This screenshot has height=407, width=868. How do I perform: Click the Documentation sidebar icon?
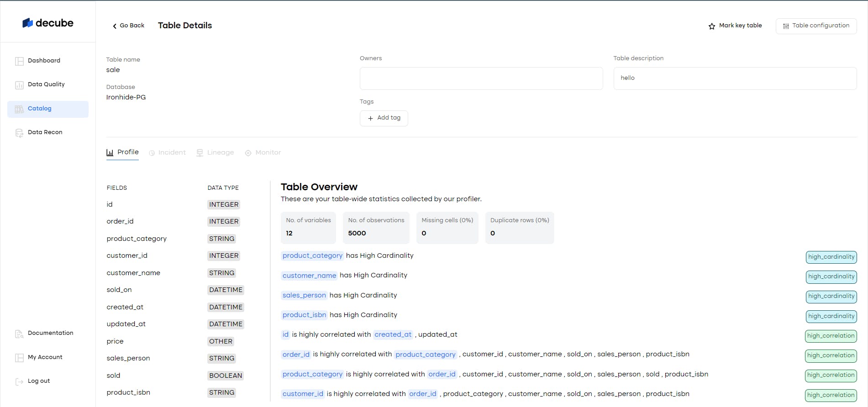[19, 334]
